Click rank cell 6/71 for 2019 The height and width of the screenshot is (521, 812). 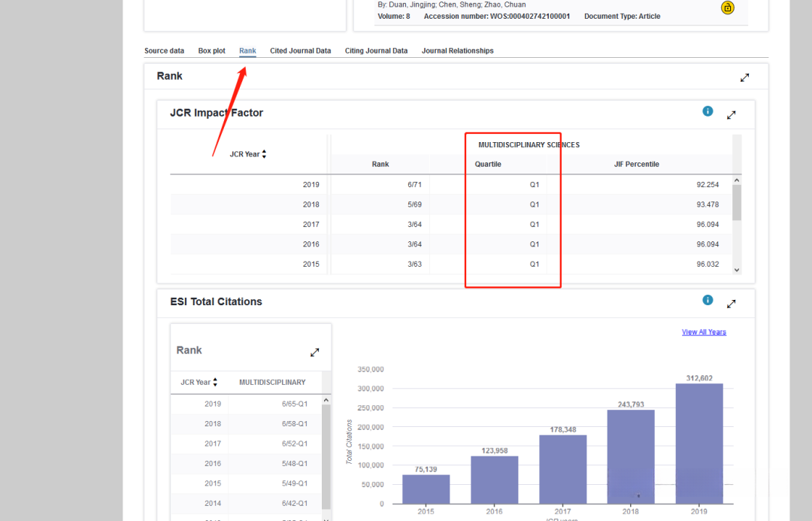(414, 184)
